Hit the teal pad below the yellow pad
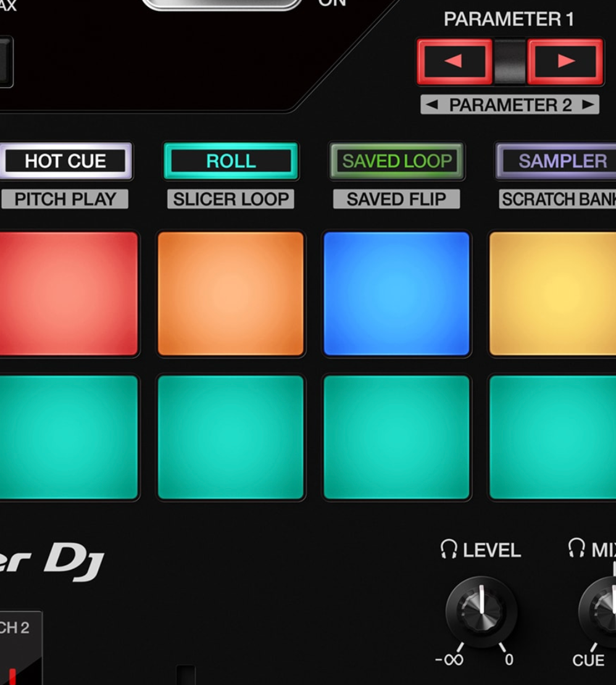The height and width of the screenshot is (685, 616). [x=553, y=437]
